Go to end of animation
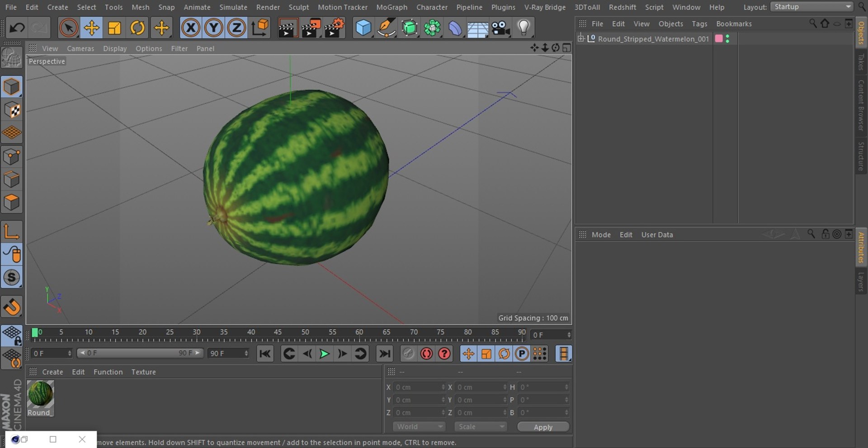The height and width of the screenshot is (448, 868). (384, 354)
